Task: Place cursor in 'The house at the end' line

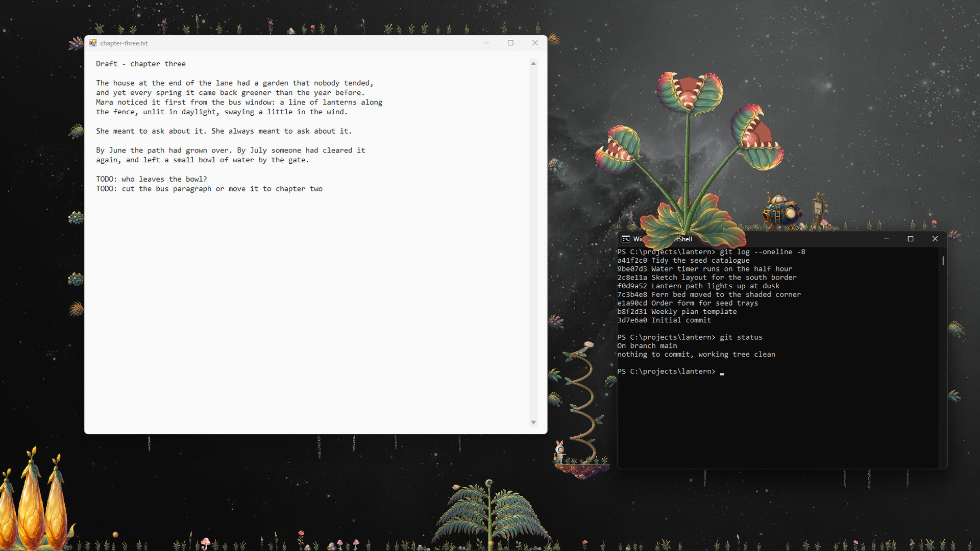Action: coord(235,83)
